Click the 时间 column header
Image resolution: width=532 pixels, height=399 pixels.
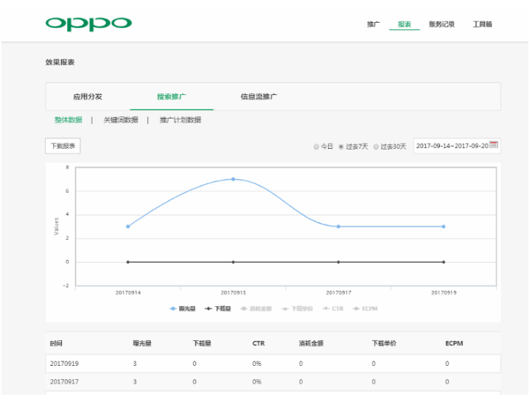(56, 343)
